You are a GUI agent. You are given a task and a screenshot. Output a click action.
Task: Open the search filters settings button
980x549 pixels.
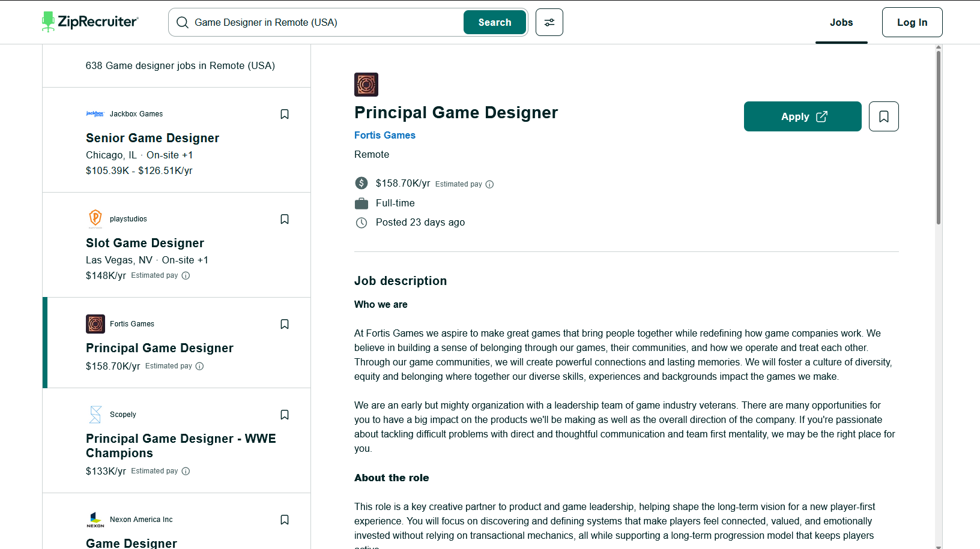[549, 22]
